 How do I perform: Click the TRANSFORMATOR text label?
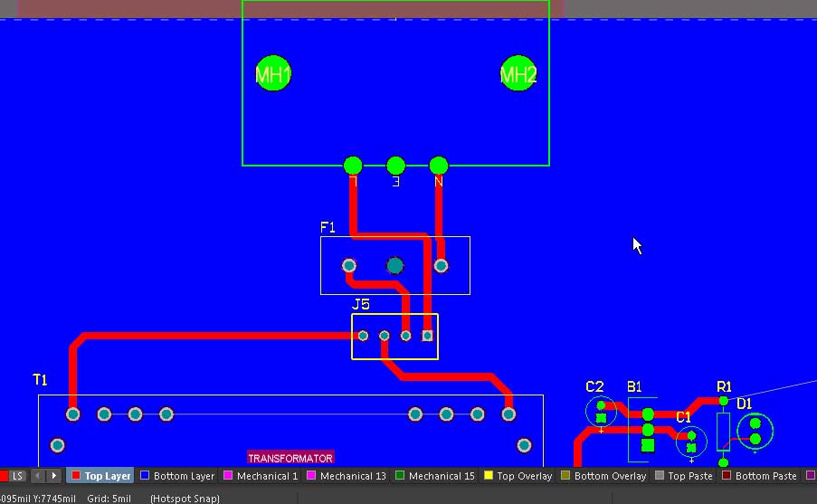(x=290, y=458)
